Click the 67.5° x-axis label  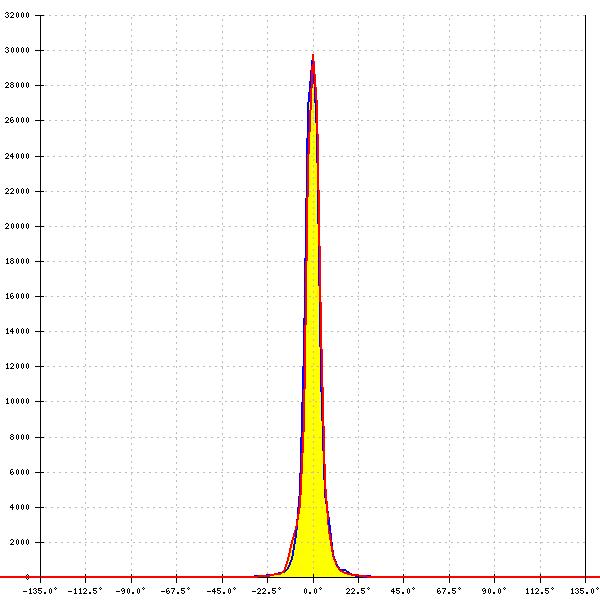pyautogui.click(x=449, y=591)
